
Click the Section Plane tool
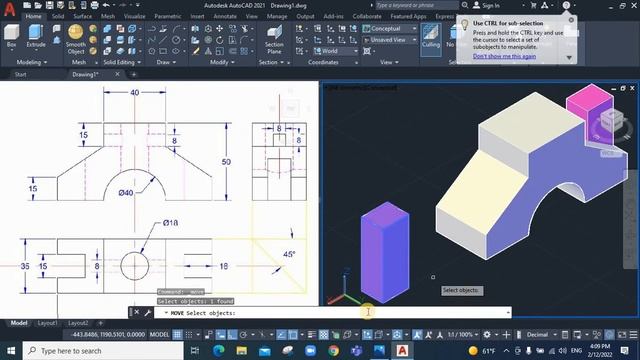coord(274,40)
